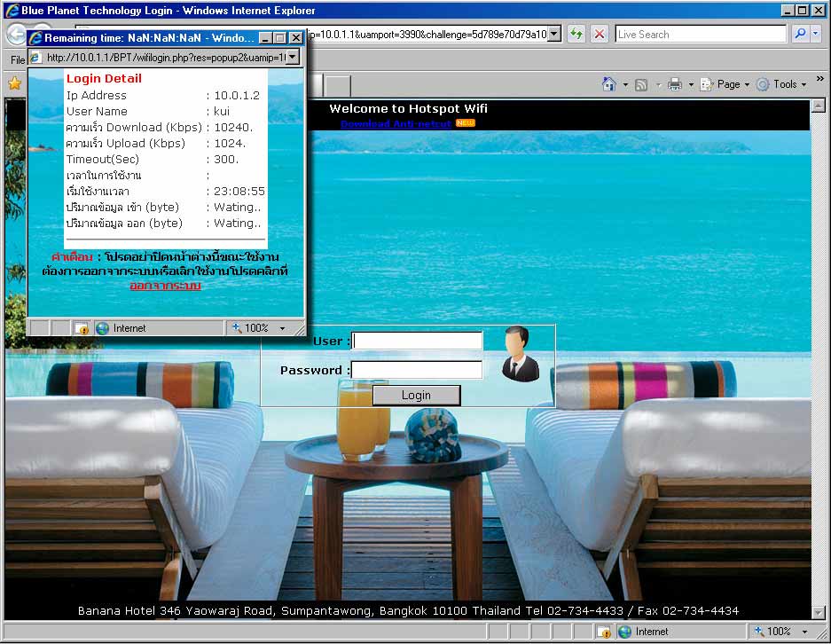Screen dimensions: 831x644
Task: Click Welcome to Hotspot Wifi heading
Action: coord(408,108)
